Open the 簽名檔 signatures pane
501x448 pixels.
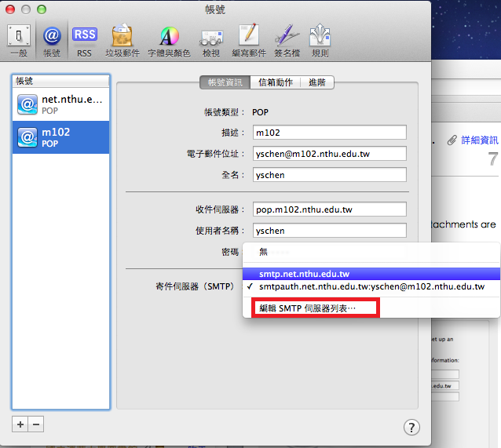point(286,40)
